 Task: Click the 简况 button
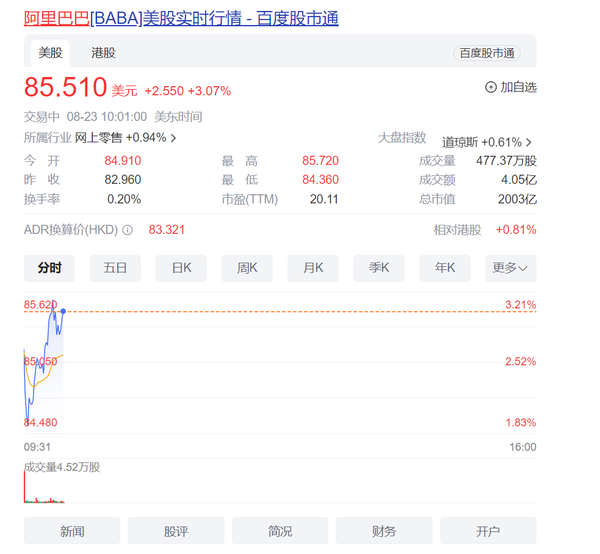coord(280,530)
